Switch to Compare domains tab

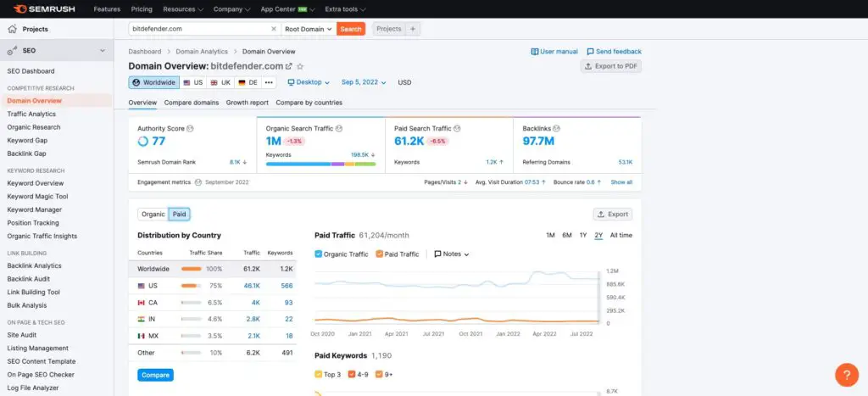[x=192, y=103]
